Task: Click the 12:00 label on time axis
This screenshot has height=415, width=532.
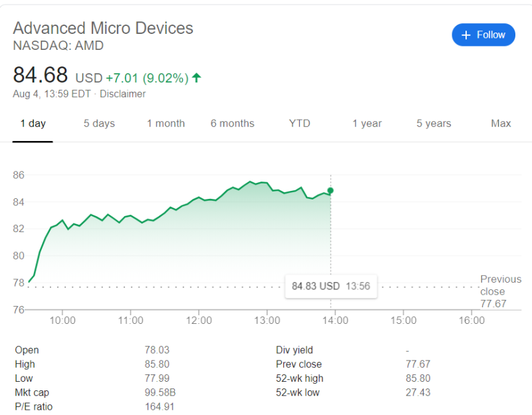Action: tap(199, 320)
